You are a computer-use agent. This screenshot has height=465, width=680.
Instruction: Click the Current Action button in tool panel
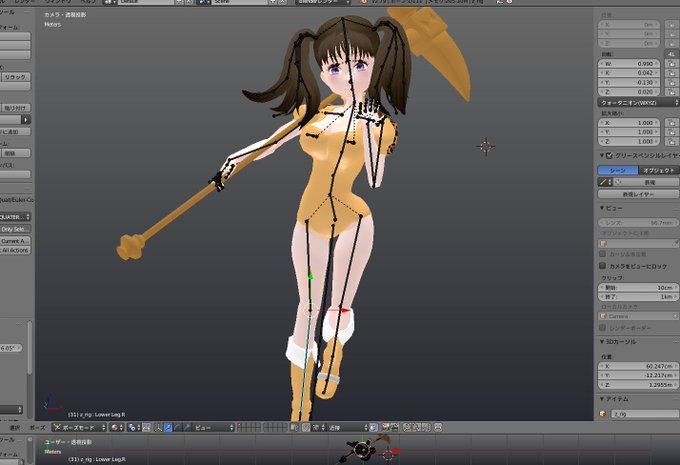[x=15, y=241]
